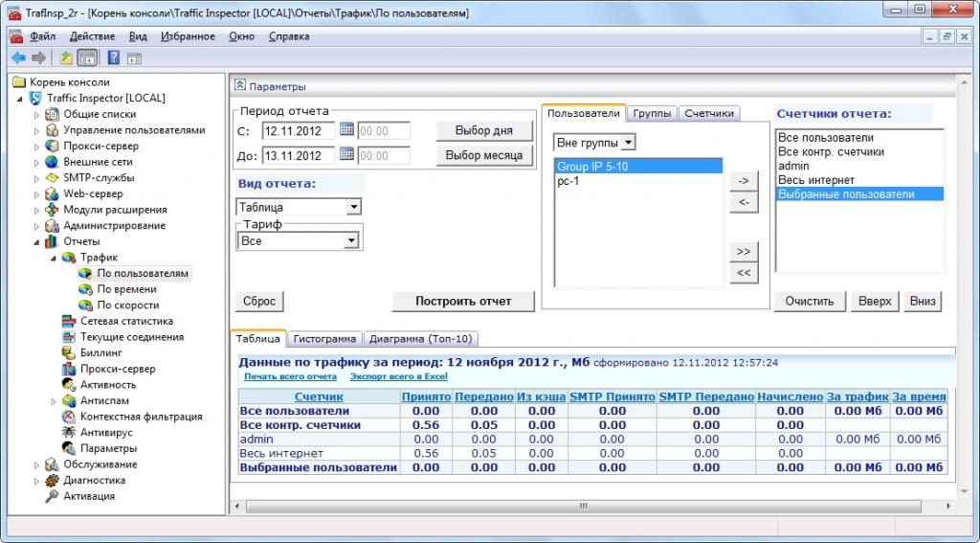Image resolution: width=980 pixels, height=543 pixels.
Task: Expand the Антиспам tree node
Action: [x=54, y=401]
